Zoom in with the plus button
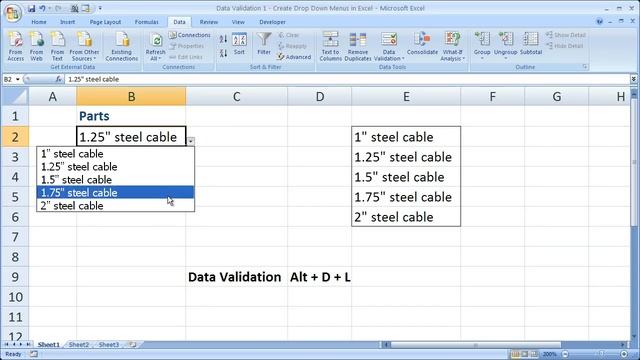This screenshot has height=360, width=640. pos(624,354)
